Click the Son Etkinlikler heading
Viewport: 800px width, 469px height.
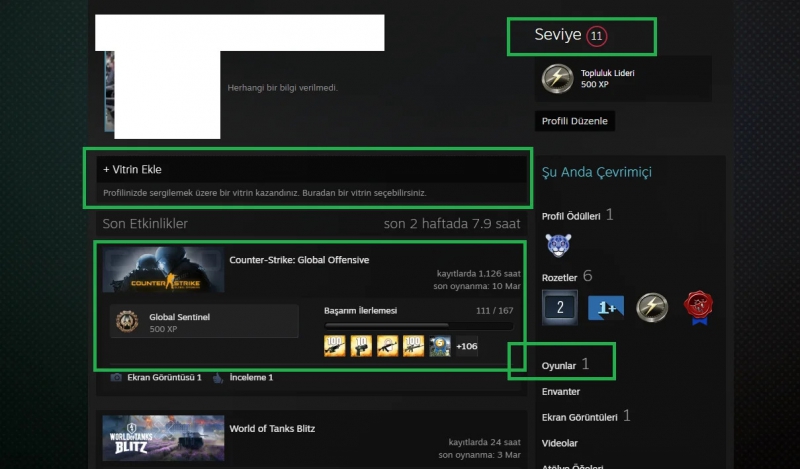[x=145, y=224]
